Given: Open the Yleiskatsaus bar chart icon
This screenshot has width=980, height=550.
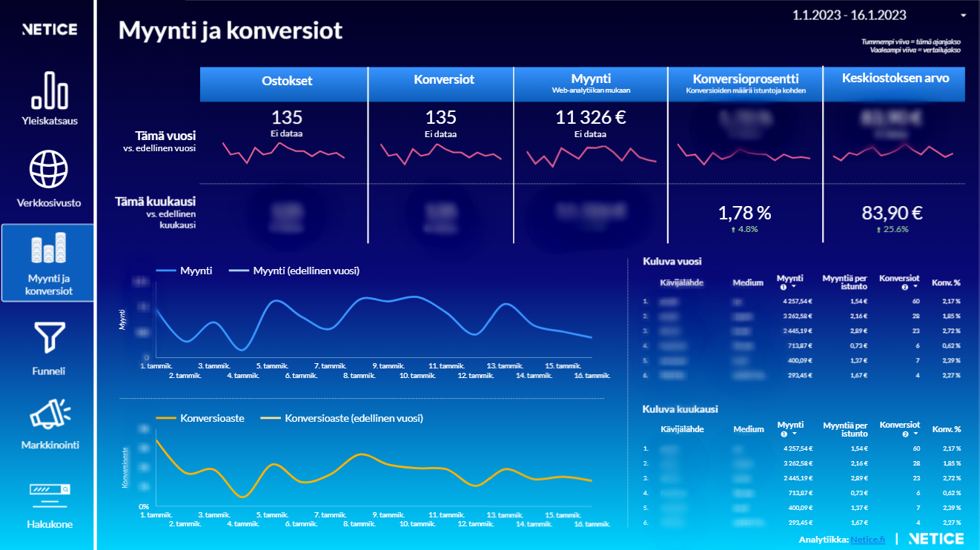Looking at the screenshot, I should [x=50, y=91].
